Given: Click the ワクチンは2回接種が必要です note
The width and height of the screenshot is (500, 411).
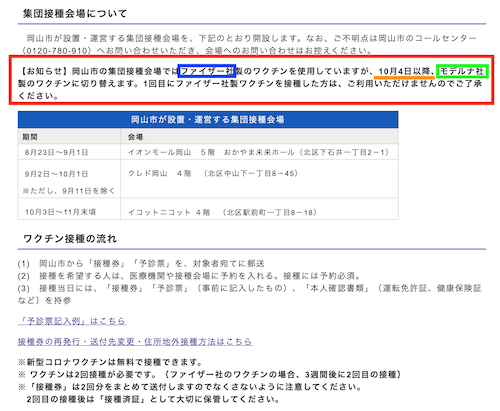Looking at the screenshot, I should 210,374.
